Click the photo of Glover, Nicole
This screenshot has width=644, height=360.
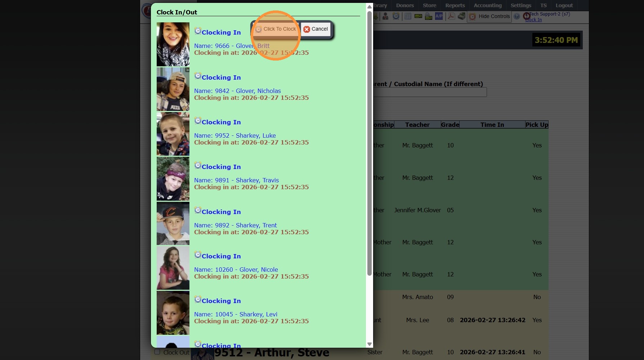173,268
